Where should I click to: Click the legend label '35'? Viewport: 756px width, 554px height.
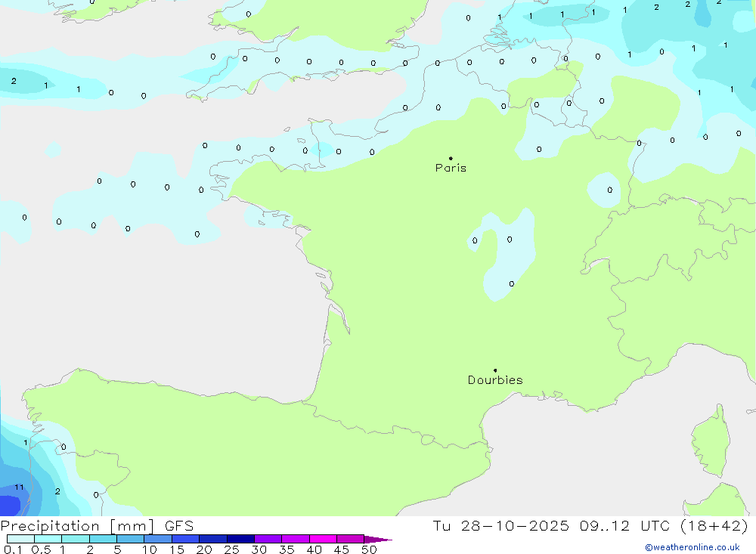287,549
